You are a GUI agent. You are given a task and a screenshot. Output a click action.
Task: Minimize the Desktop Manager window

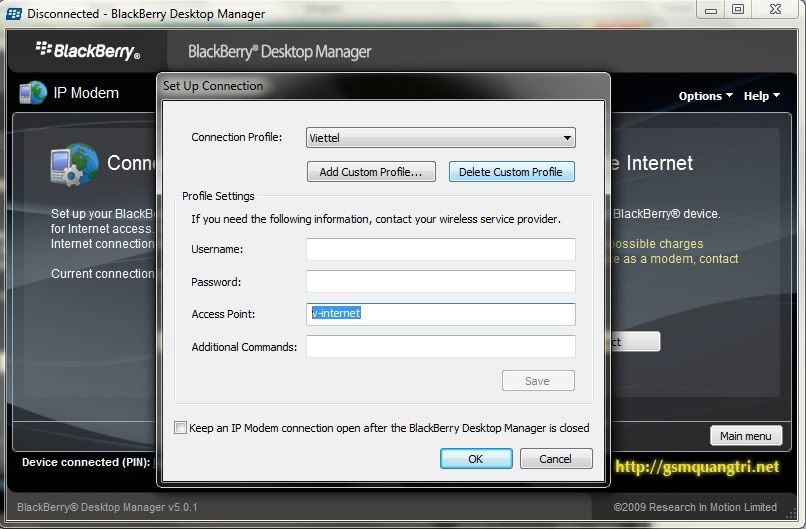pos(710,10)
